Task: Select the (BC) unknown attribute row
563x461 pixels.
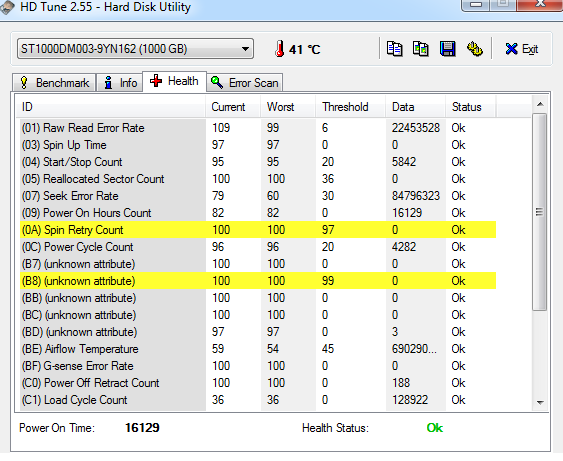Action: [258, 315]
